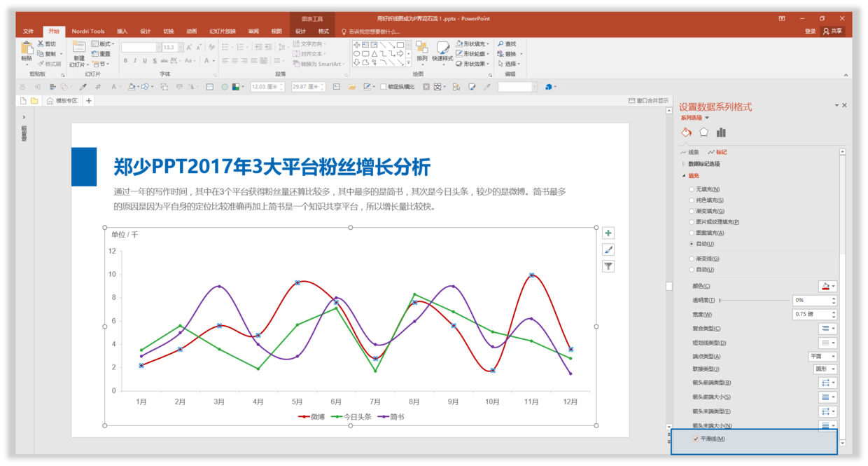Click the 查找 (Find) magnifier icon
The image size is (868, 466).
(500, 44)
